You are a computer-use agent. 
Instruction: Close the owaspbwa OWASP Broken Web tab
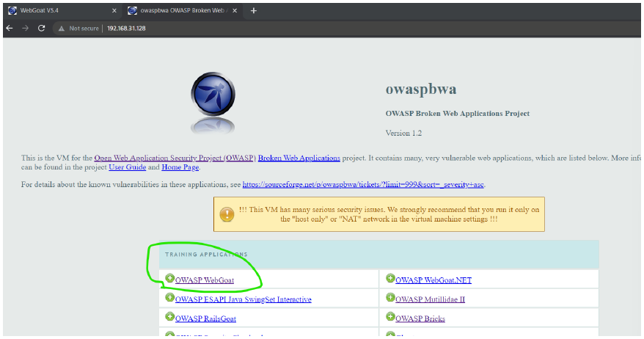(x=235, y=11)
